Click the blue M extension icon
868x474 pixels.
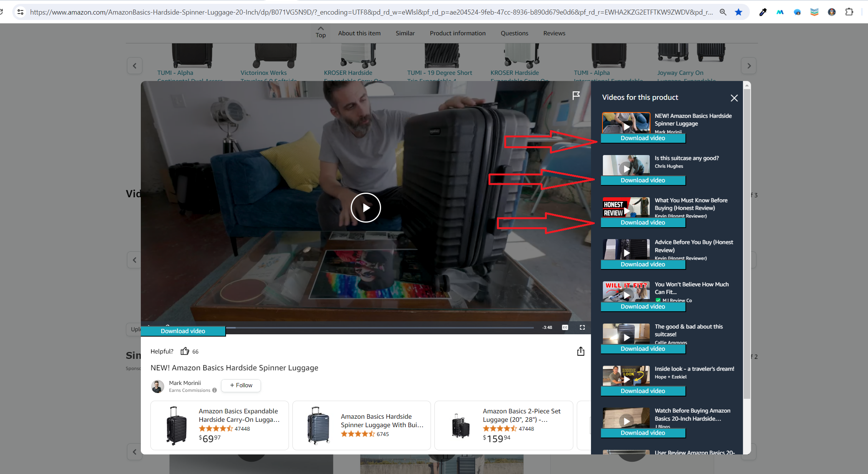point(780,12)
